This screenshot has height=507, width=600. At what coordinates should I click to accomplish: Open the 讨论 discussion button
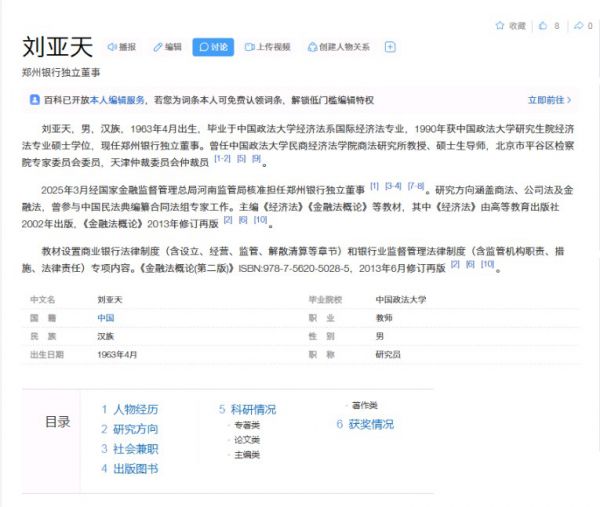click(213, 47)
